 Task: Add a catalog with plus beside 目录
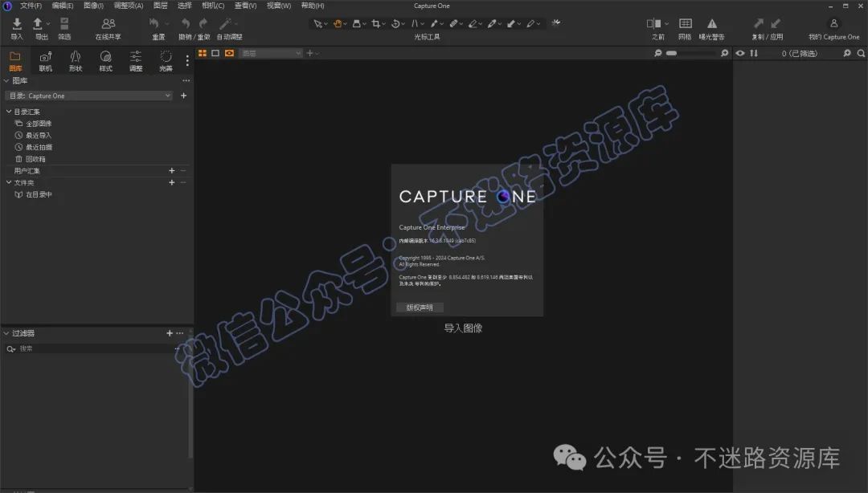pyautogui.click(x=184, y=96)
